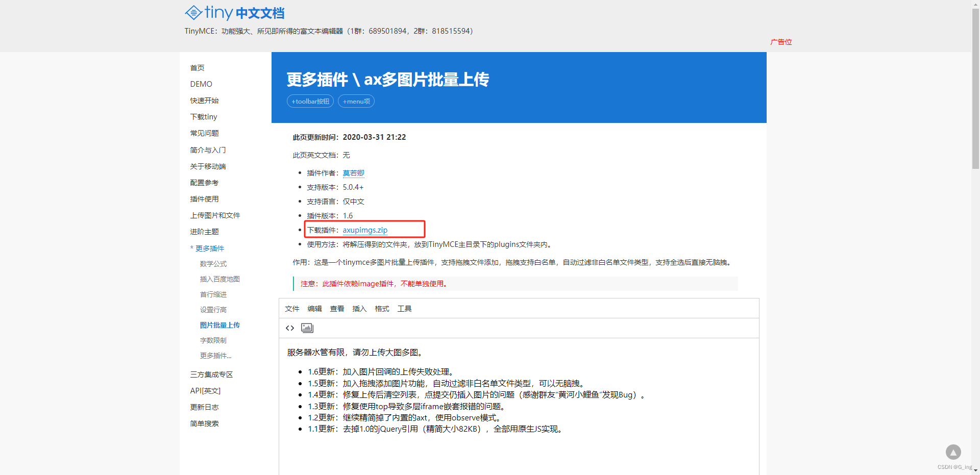Open the 文件 editor menu
980x475 pixels.
coord(292,309)
